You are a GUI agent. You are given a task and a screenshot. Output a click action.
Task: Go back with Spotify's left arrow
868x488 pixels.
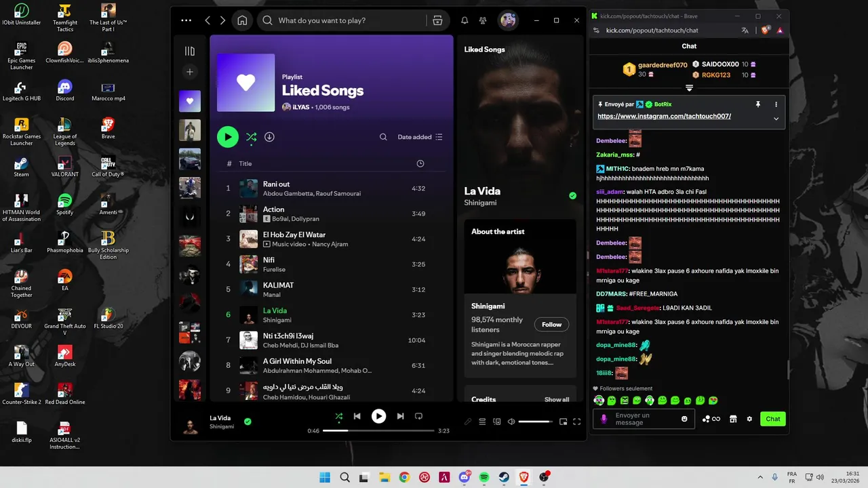pos(208,20)
